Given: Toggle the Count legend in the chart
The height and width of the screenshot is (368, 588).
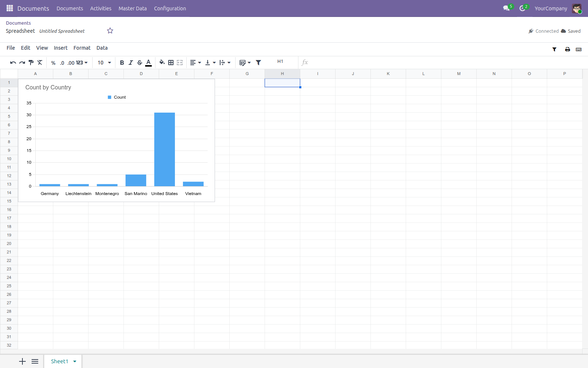Looking at the screenshot, I should (x=117, y=97).
